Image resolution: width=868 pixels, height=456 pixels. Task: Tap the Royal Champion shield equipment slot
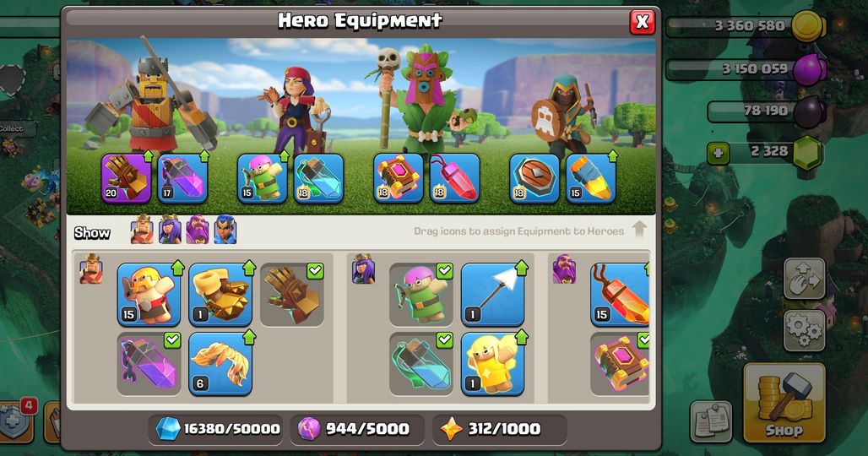tap(534, 179)
